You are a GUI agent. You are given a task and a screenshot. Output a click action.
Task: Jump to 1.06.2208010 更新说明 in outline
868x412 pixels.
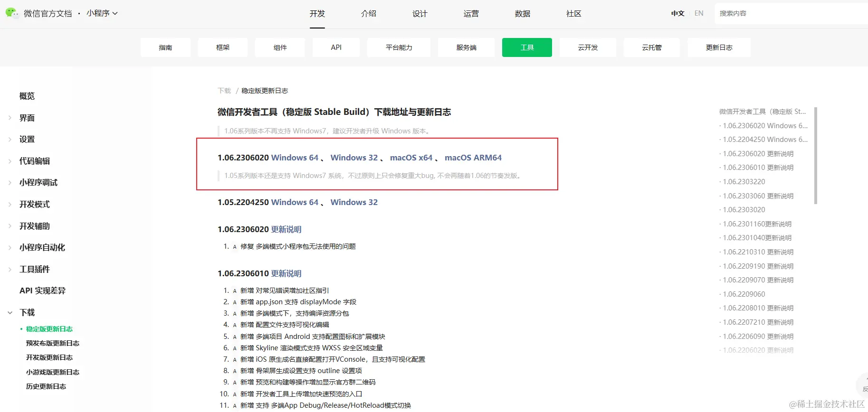click(x=758, y=308)
